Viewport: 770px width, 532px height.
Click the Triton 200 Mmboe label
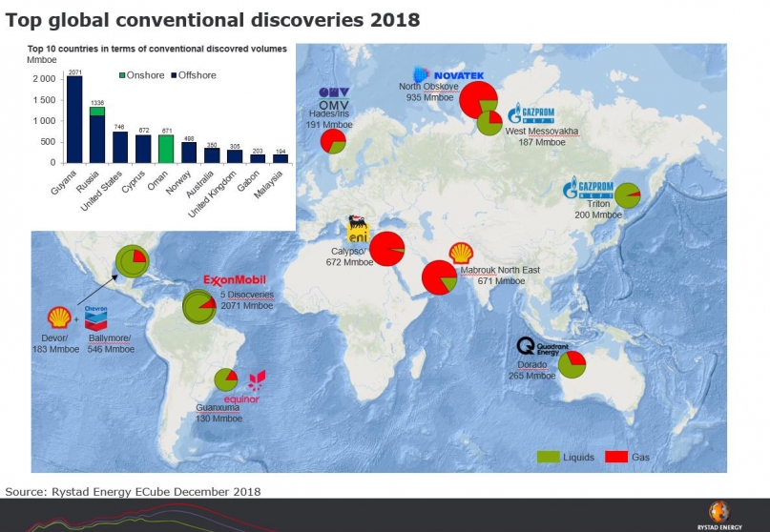(x=599, y=210)
